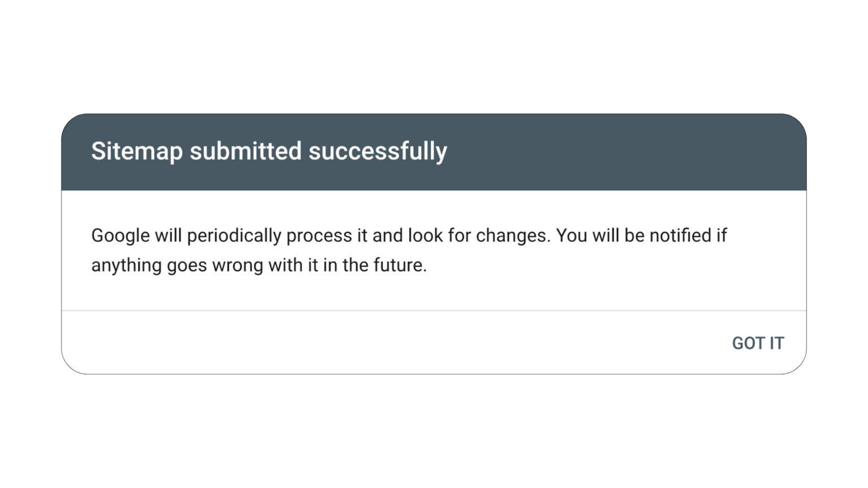Select the 'Sitemap submitted successfully' header
868x488 pixels.
[x=268, y=151]
